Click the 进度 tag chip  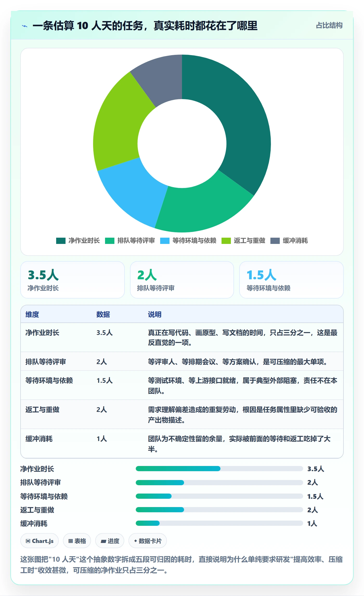pyautogui.click(x=110, y=541)
